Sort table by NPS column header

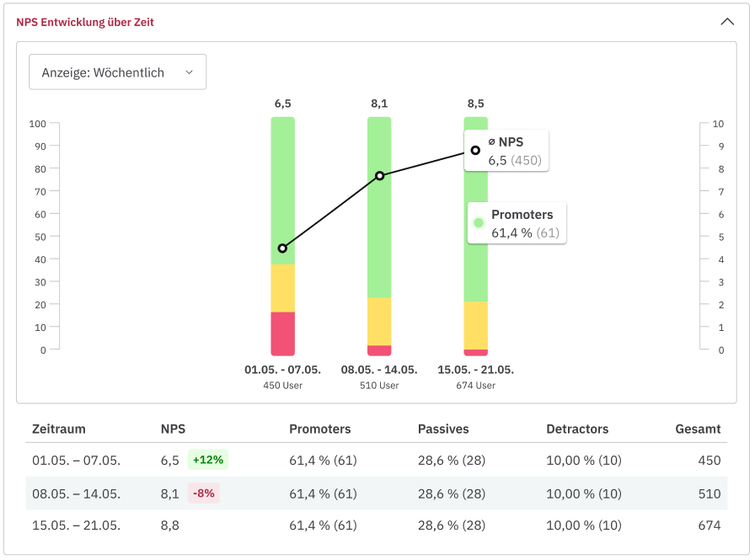coord(173,429)
